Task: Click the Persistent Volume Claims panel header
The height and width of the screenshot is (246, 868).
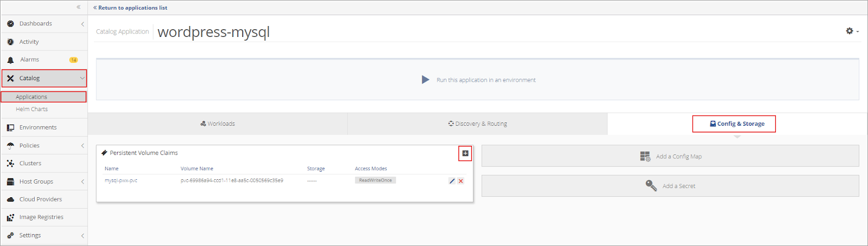Action: (x=144, y=153)
